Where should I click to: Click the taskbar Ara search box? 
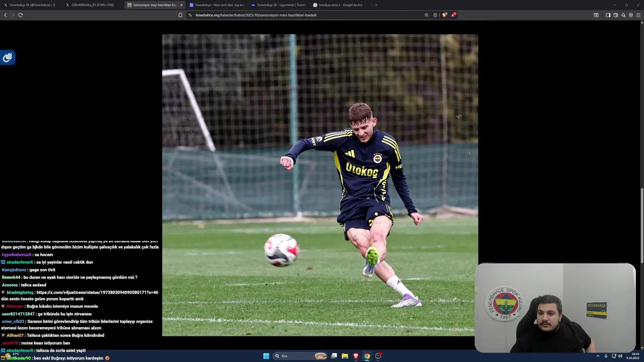coord(300,356)
